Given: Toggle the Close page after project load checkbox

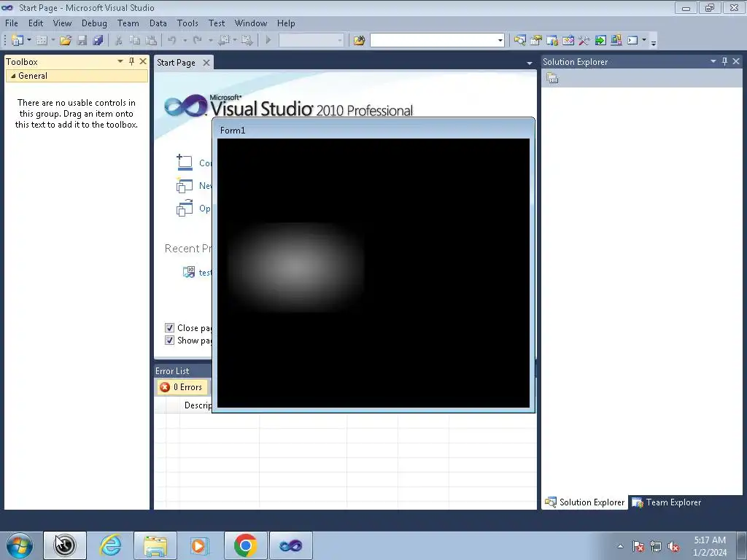Looking at the screenshot, I should click(x=169, y=327).
